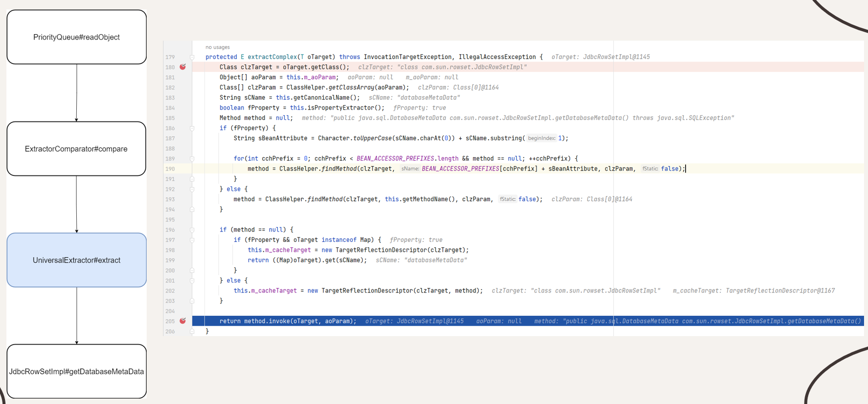868x404 pixels.
Task: Collapse the instanceof Map block at line 197
Action: tap(192, 240)
